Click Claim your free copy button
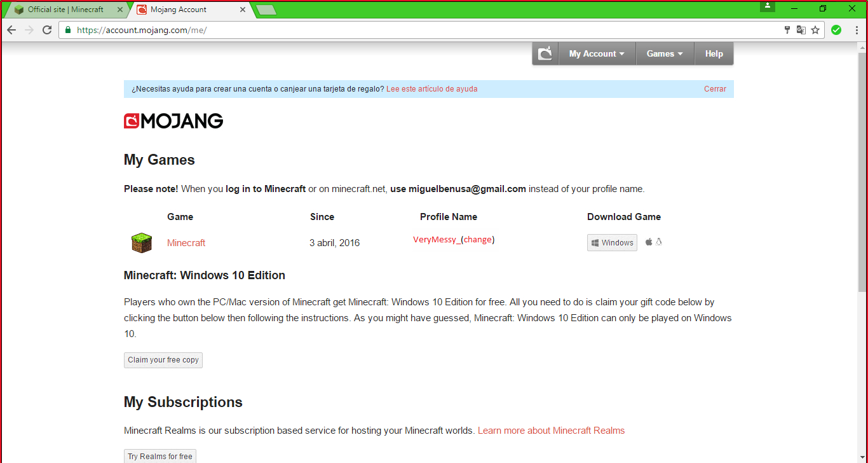Screen dimensions: 868x463 (x=163, y=360)
